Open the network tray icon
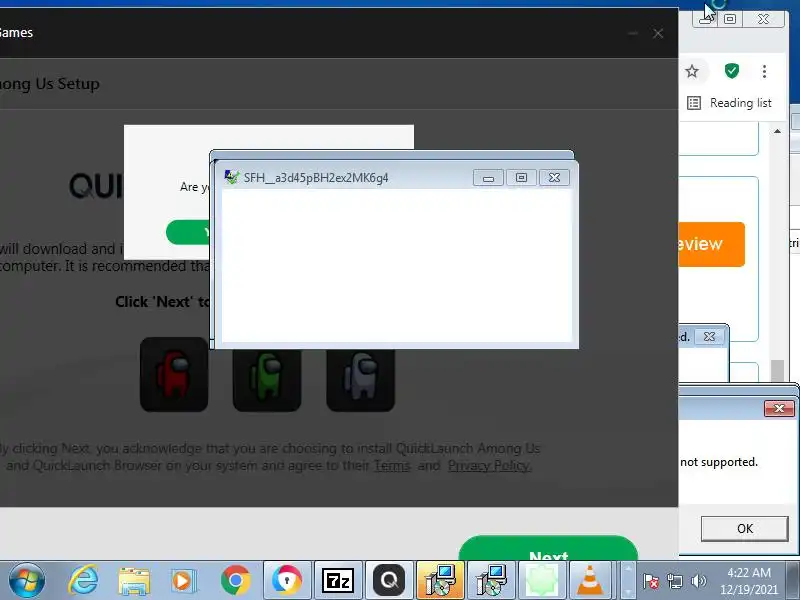Screen dimensions: 800x600 (674, 581)
